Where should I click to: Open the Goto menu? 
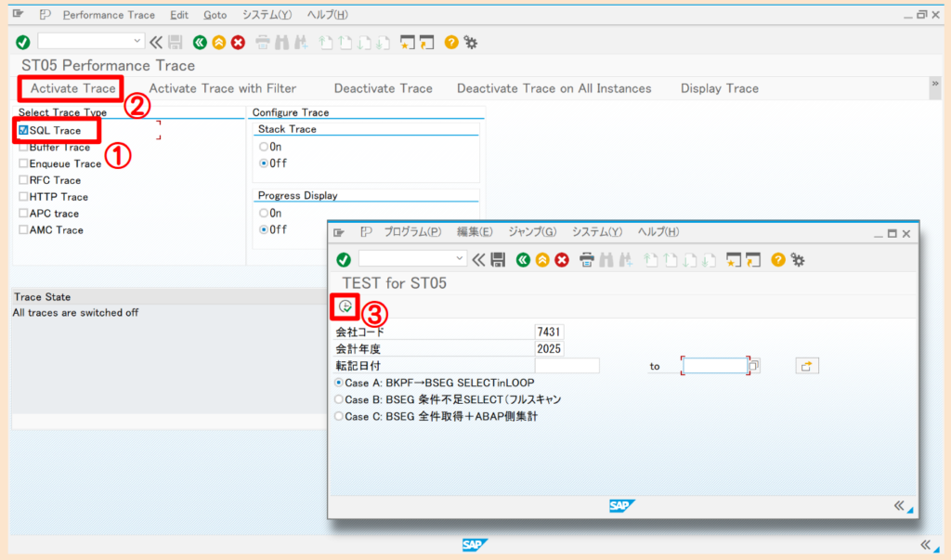click(215, 15)
